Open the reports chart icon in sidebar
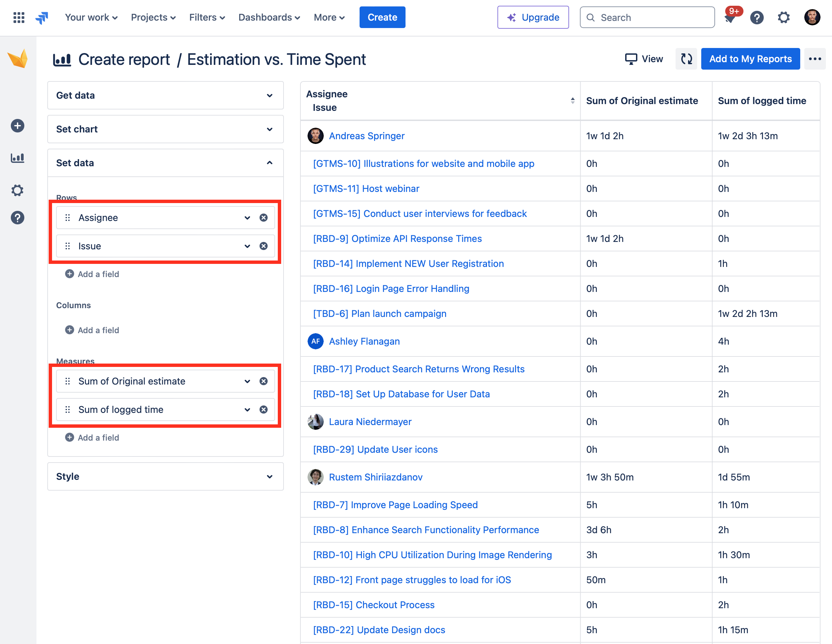The width and height of the screenshot is (832, 644). point(18,158)
